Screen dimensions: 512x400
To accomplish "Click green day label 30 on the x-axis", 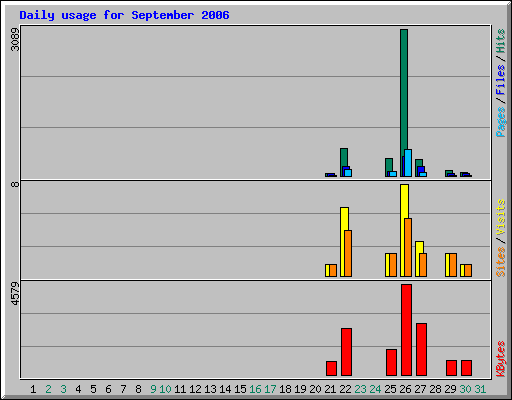I will (x=465, y=389).
